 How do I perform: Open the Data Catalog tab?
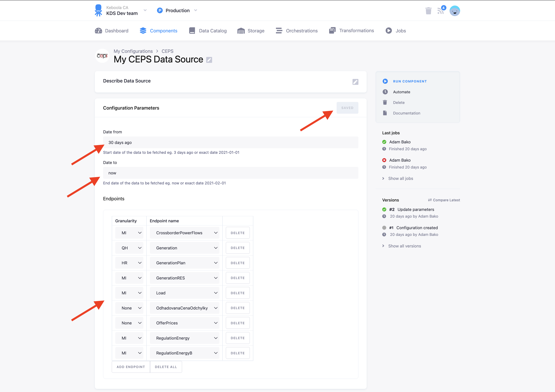point(208,31)
